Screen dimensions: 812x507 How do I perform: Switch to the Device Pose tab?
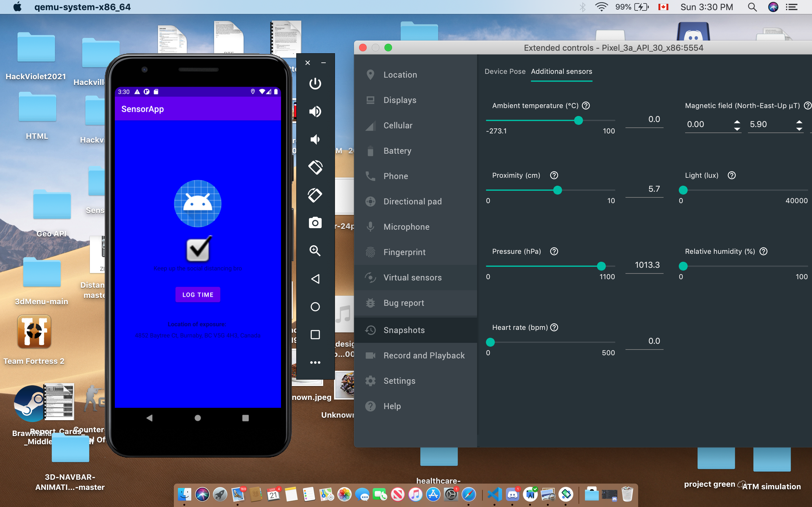click(x=505, y=71)
